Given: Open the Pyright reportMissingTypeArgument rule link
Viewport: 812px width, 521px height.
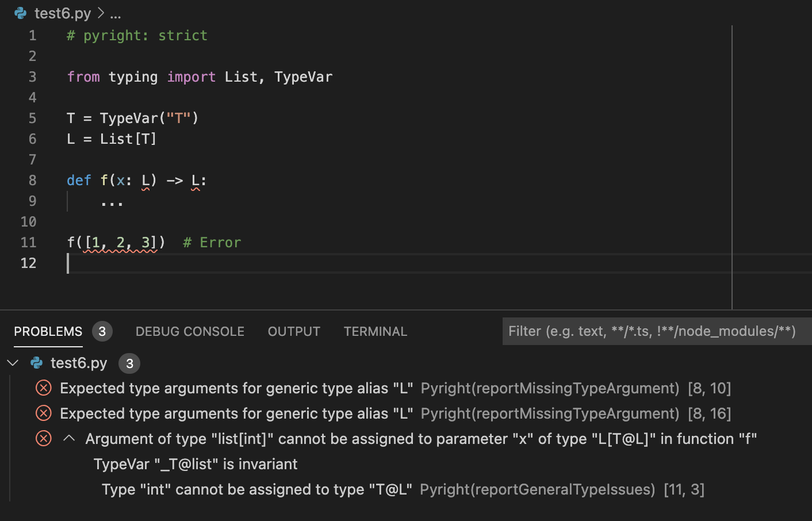Looking at the screenshot, I should [549, 388].
